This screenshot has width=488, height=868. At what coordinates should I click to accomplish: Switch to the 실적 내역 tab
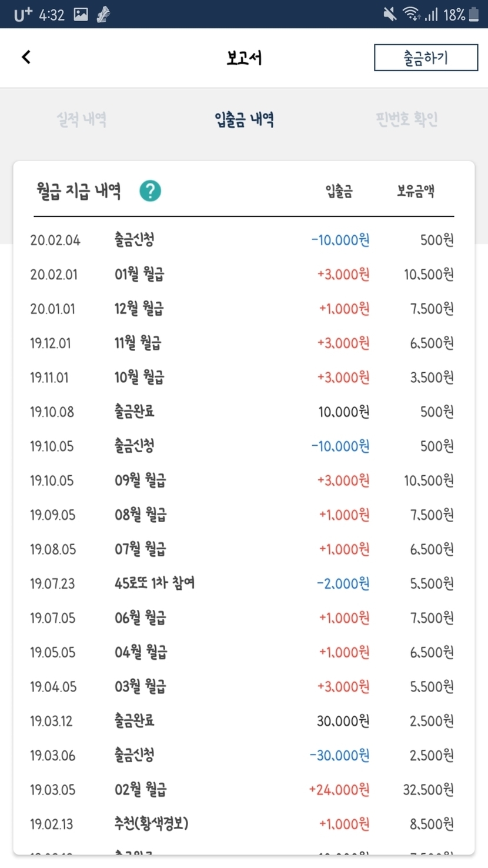point(82,119)
